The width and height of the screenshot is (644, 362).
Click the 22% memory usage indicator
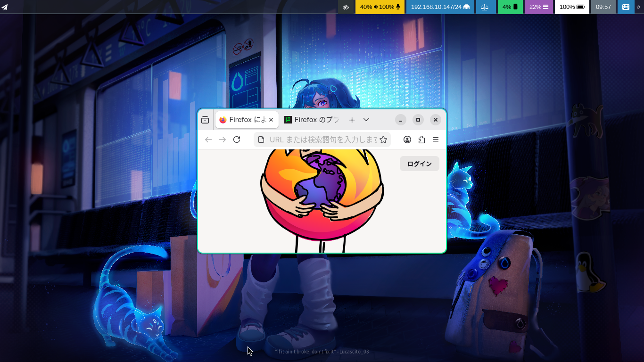pyautogui.click(x=539, y=7)
